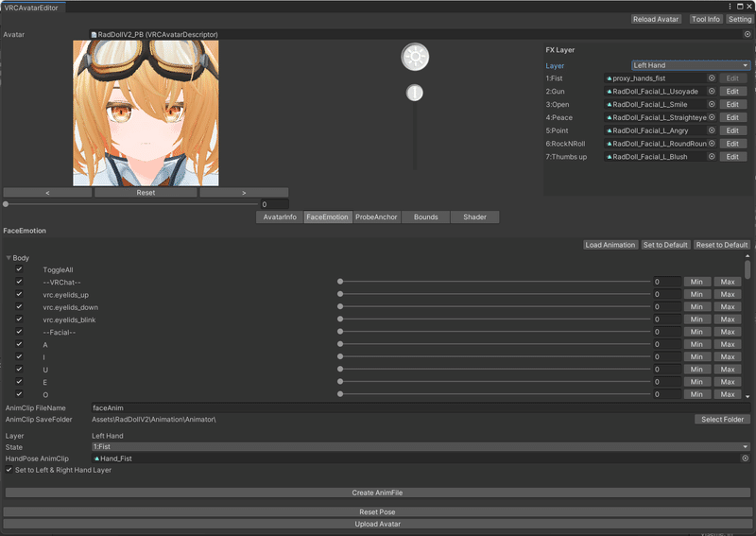Click the vrc.eyelids_up slider handle
The image size is (756, 536).
[x=340, y=294]
